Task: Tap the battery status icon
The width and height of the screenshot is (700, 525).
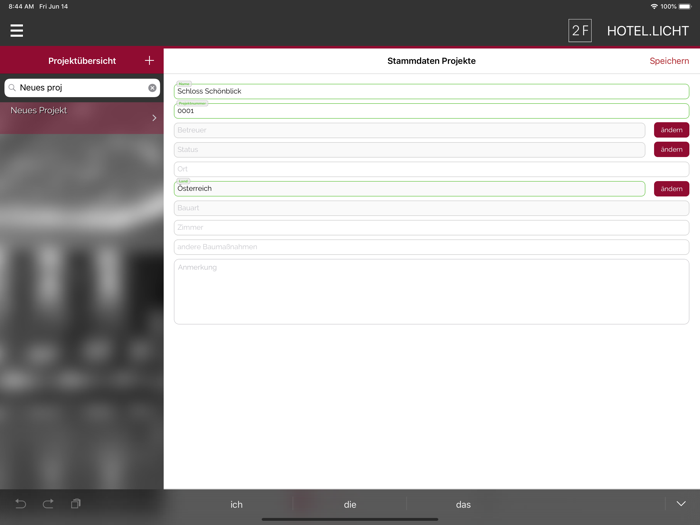Action: click(685, 6)
